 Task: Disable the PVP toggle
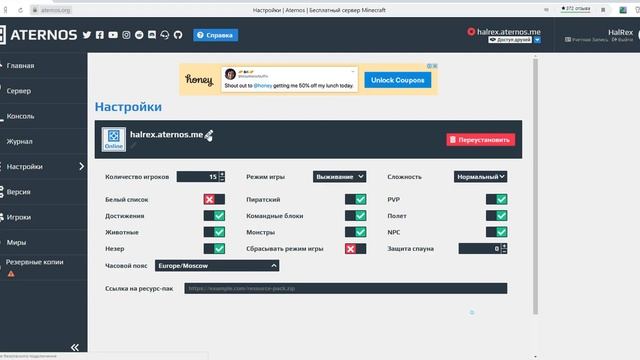click(x=496, y=199)
